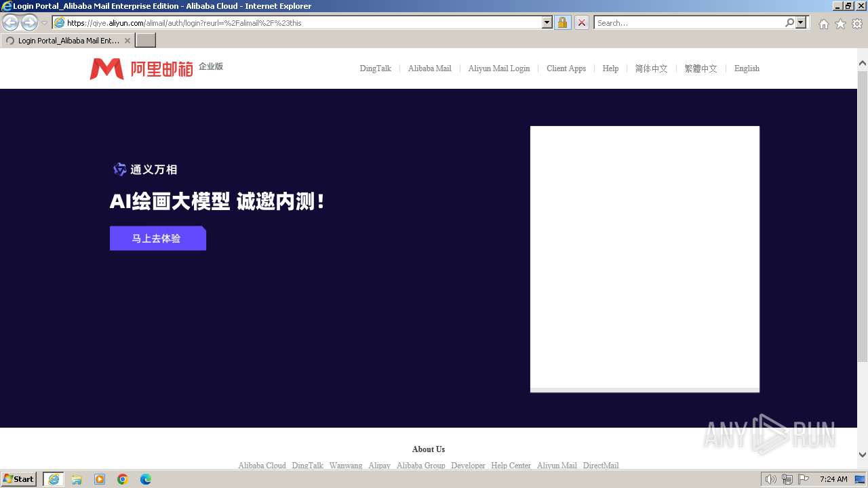Click the address bar URL field
The height and width of the screenshot is (488, 868).
(x=297, y=22)
